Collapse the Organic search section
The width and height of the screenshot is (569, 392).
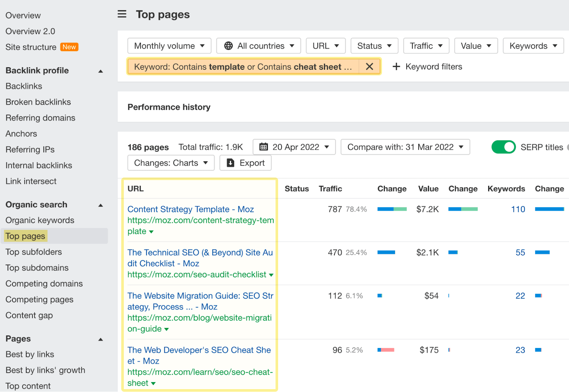click(x=101, y=205)
